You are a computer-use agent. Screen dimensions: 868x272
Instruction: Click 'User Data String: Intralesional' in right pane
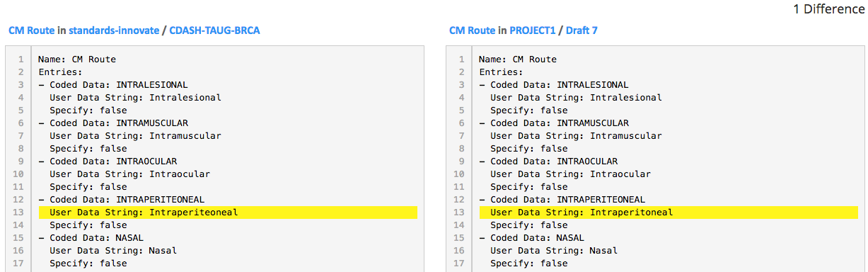[576, 98]
